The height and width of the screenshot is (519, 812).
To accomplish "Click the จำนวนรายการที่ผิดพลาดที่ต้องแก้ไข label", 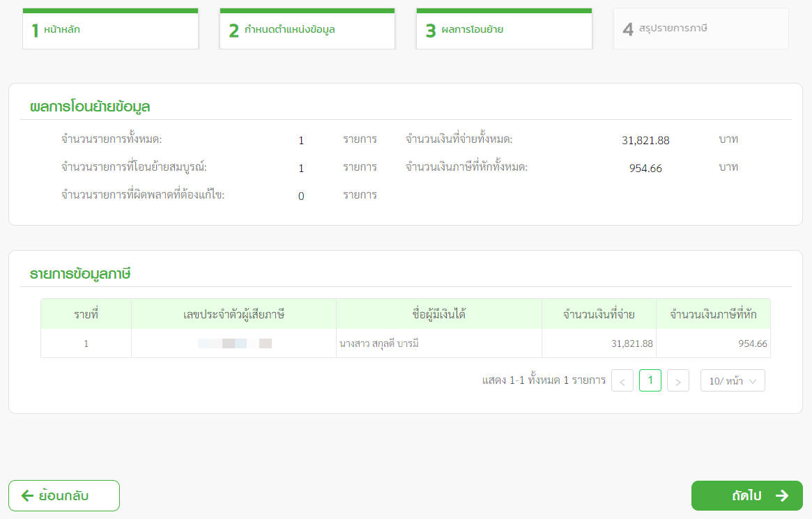I will click(x=142, y=195).
